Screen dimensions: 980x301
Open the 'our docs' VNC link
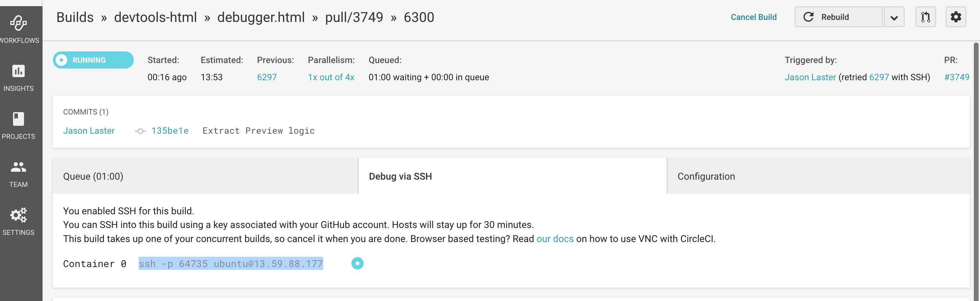tap(555, 239)
